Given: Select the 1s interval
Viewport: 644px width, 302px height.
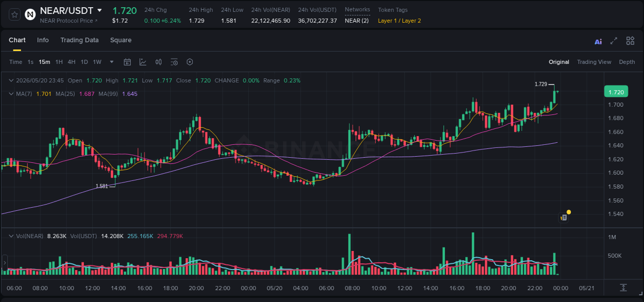Looking at the screenshot, I should [30, 62].
